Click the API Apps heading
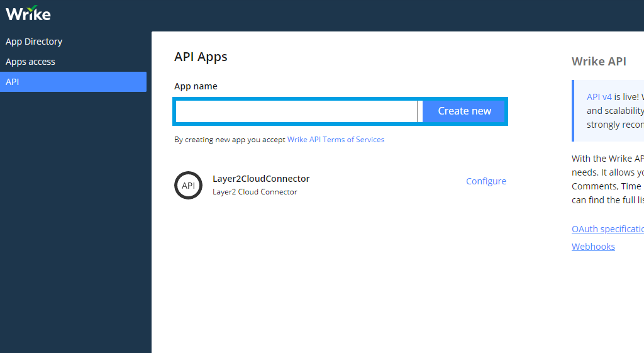 tap(201, 57)
